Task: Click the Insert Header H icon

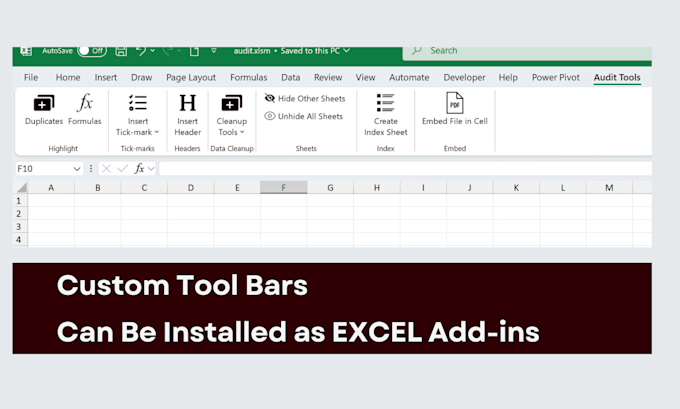Action: [187, 103]
